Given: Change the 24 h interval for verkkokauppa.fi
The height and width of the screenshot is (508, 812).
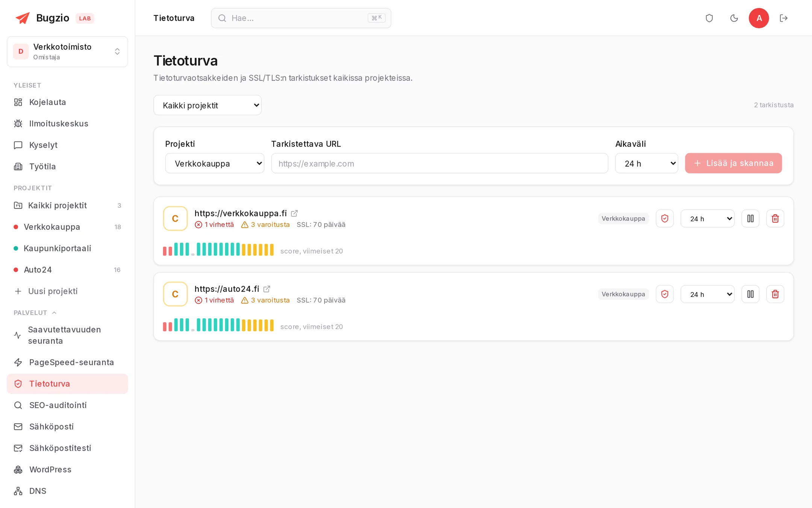Looking at the screenshot, I should click(707, 219).
